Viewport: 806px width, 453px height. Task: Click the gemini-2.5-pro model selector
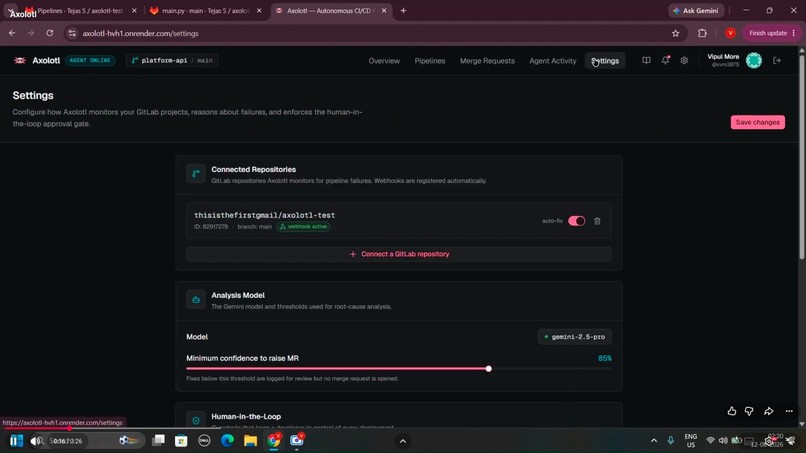coord(575,337)
